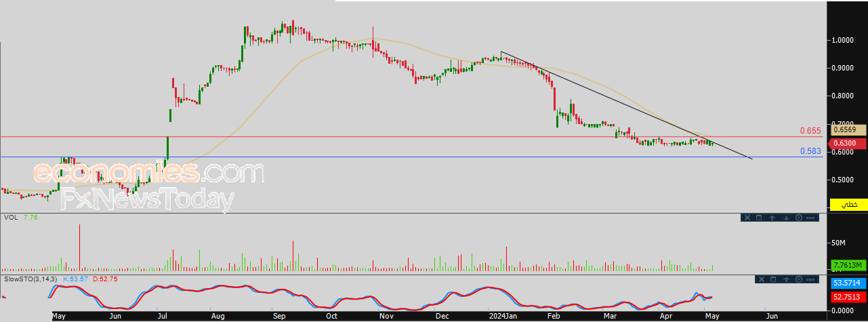868x322 pixels.
Task: Open more options for VOL pane
Action: pos(811,218)
